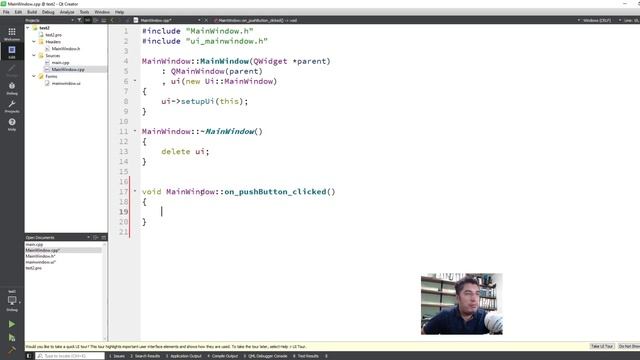Click the setupUi call on line 8
This screenshot has height=360, width=640.
[198, 101]
